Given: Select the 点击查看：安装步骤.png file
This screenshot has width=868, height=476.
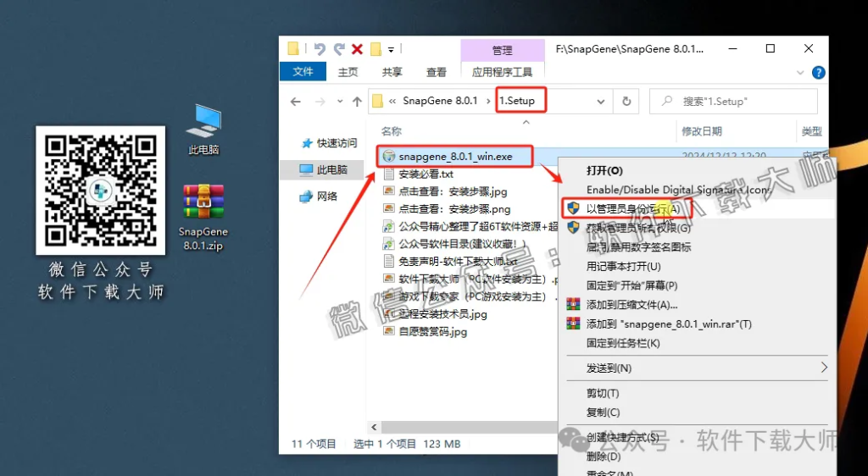Looking at the screenshot, I should point(454,209).
